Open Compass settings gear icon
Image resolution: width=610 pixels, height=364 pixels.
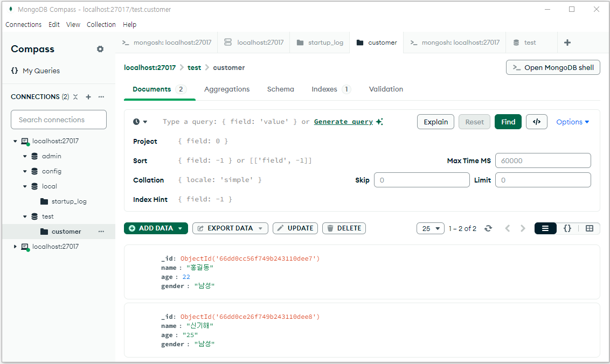tap(100, 49)
